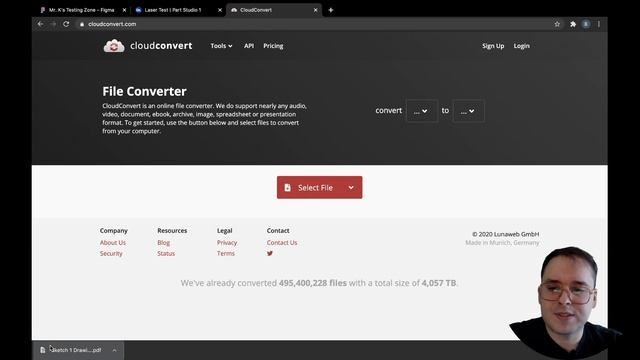Open the extensions puzzle icon
The width and height of the screenshot is (640, 360).
point(573,24)
